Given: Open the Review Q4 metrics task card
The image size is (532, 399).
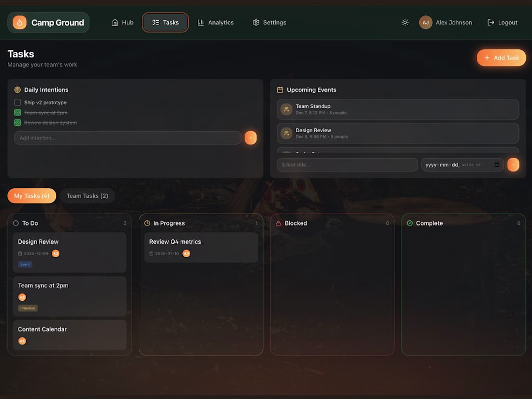Looking at the screenshot, I should pyautogui.click(x=201, y=247).
